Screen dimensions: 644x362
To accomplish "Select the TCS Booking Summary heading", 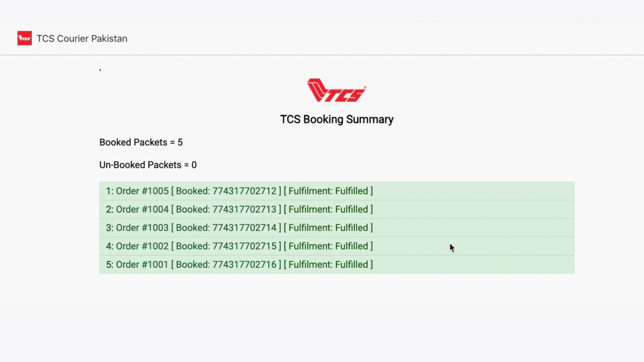I will click(337, 119).
